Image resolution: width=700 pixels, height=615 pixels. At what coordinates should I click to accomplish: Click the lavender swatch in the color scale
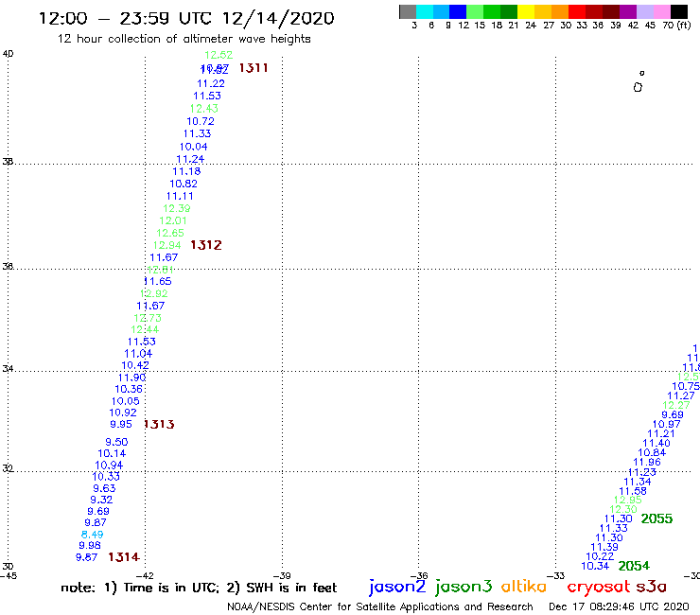[x=645, y=11]
